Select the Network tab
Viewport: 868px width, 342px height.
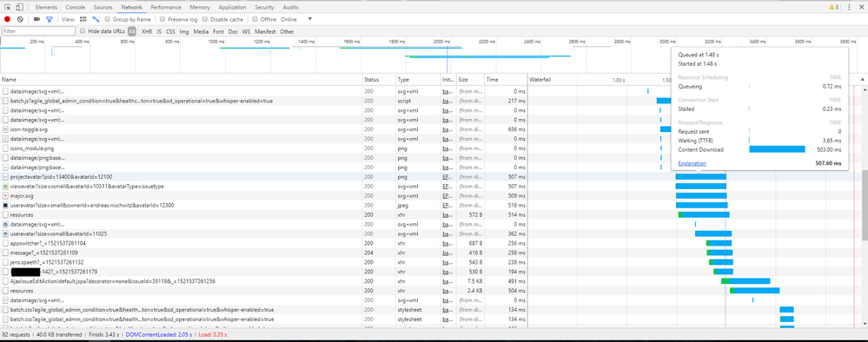pos(132,7)
